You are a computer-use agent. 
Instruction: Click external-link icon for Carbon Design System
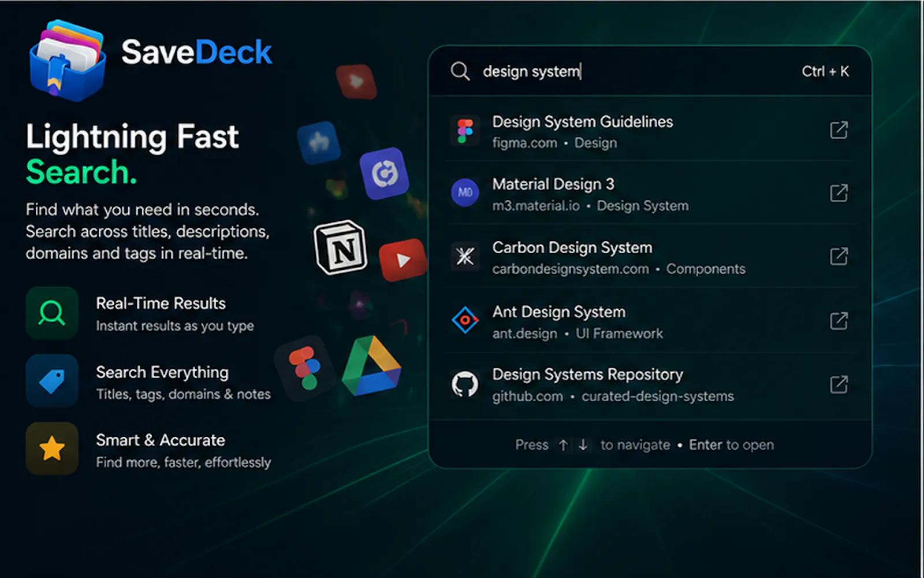(839, 256)
